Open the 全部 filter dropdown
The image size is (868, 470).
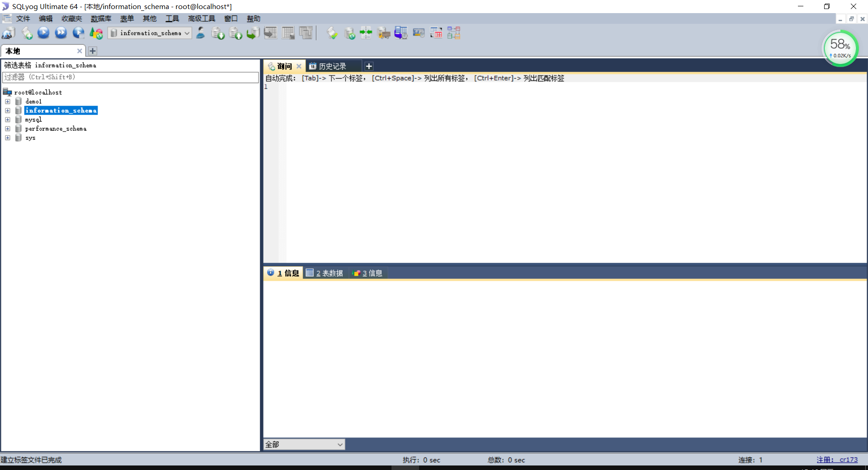304,445
